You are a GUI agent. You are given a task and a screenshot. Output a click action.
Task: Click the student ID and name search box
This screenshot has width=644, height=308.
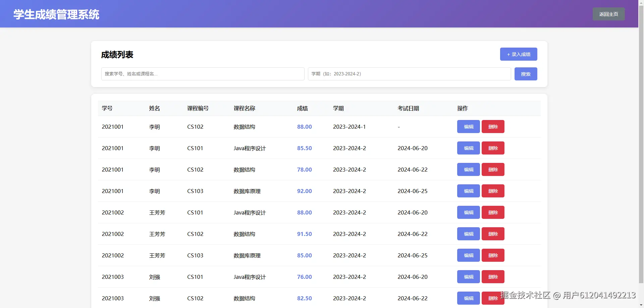203,74
